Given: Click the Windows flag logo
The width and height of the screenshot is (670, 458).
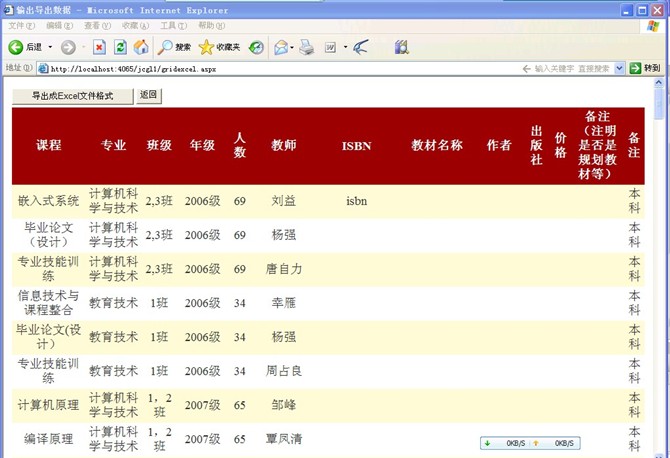Looking at the screenshot, I should point(652,26).
